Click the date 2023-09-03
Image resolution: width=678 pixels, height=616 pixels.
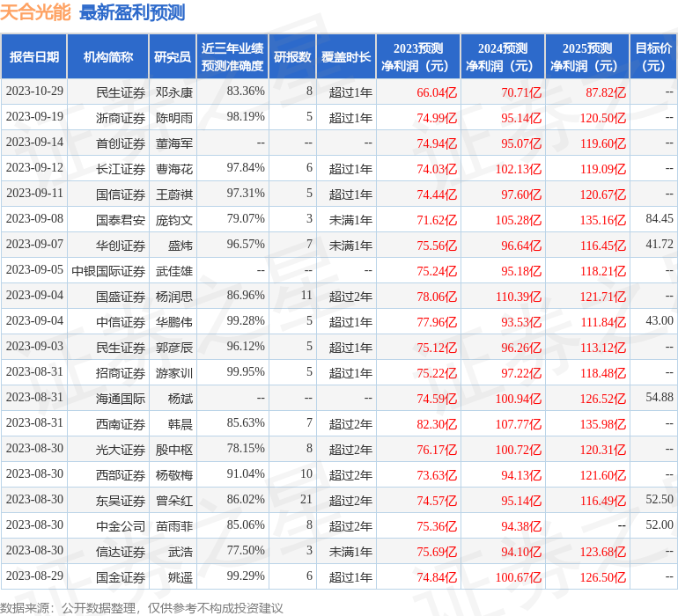tap(34, 346)
